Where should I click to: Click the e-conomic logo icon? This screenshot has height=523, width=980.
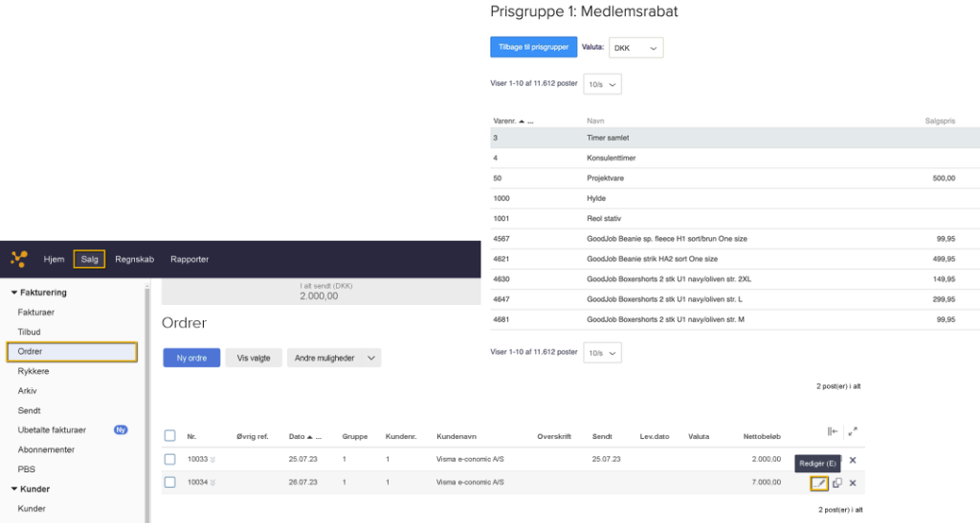18,259
